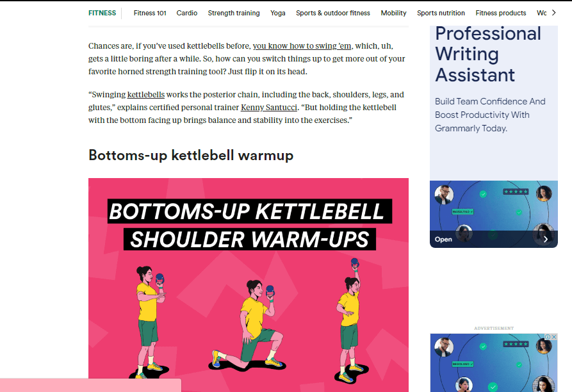This screenshot has height=392, width=572.
Task: Follow 'you know how to swing 'em' link
Action: tap(302, 46)
